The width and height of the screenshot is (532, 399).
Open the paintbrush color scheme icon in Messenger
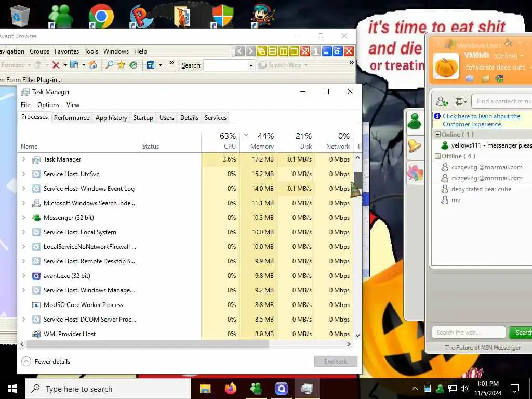point(508,43)
